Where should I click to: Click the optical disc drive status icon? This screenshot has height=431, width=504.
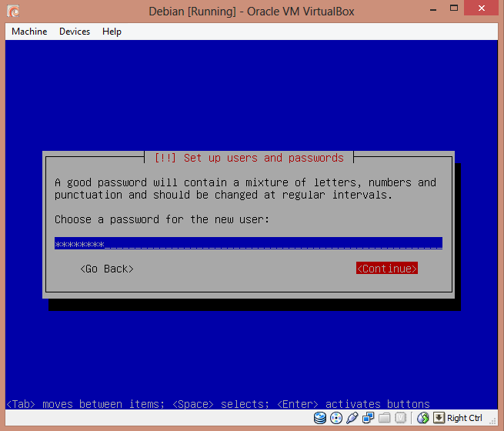[336, 418]
